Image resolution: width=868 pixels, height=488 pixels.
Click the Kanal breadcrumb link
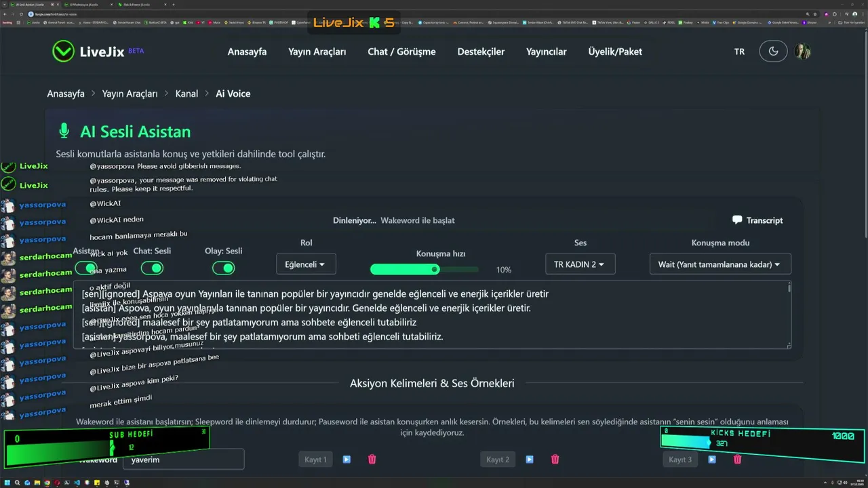pyautogui.click(x=186, y=94)
